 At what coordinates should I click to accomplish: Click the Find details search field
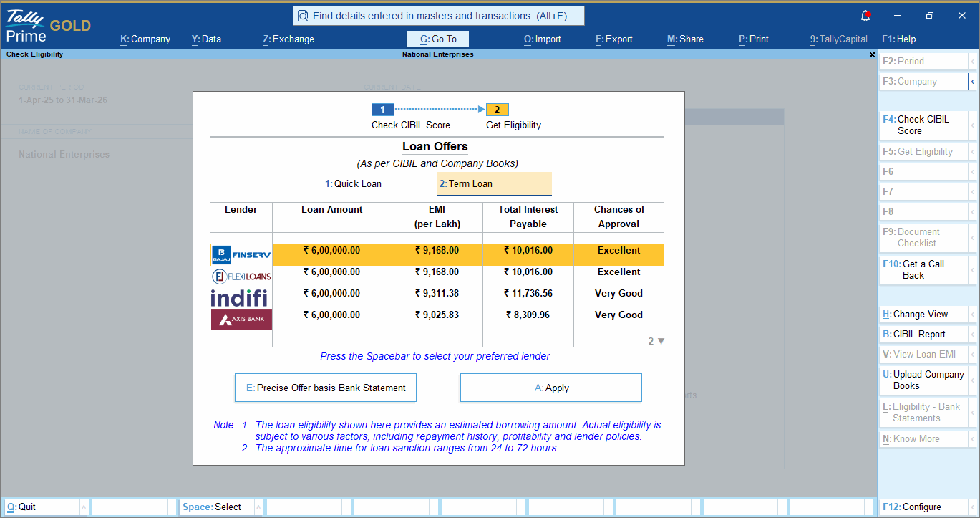tap(438, 16)
